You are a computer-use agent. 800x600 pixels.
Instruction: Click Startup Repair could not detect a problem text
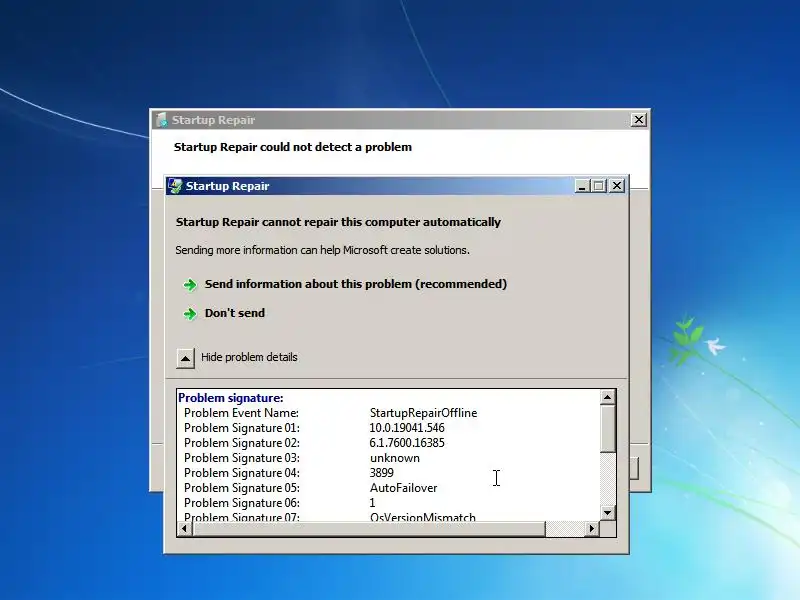click(x=293, y=147)
